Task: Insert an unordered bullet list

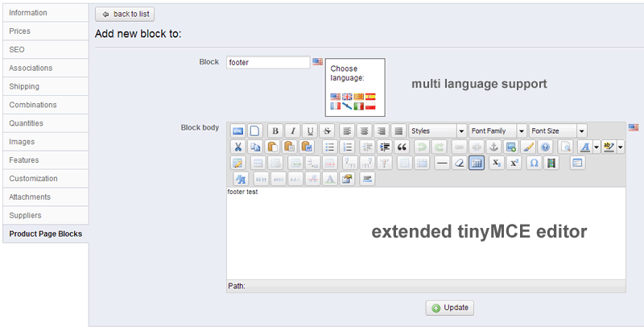Action: click(x=329, y=147)
